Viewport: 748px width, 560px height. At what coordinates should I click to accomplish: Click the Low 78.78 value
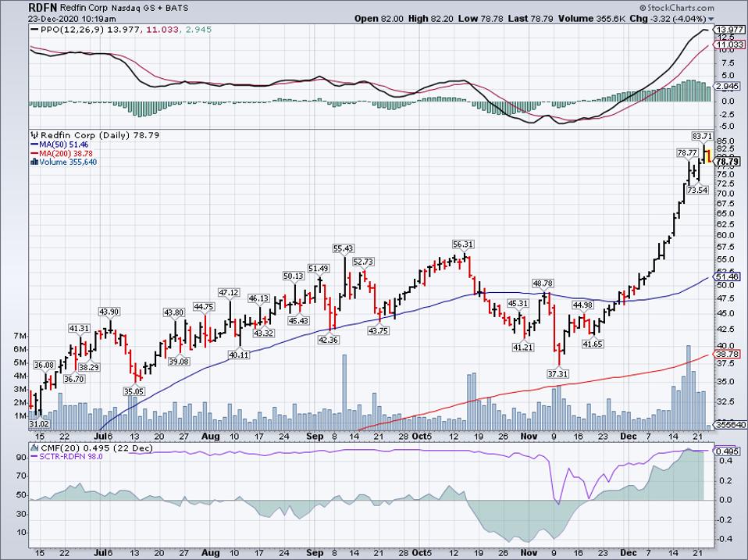(x=479, y=19)
